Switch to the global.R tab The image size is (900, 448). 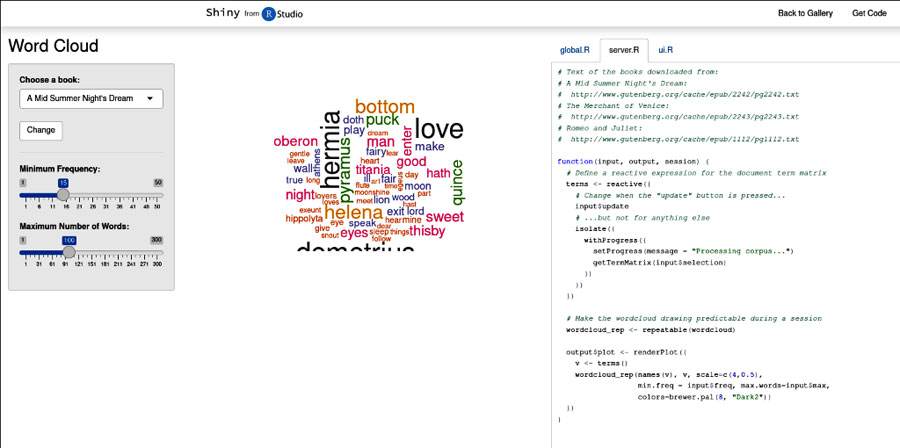point(576,49)
